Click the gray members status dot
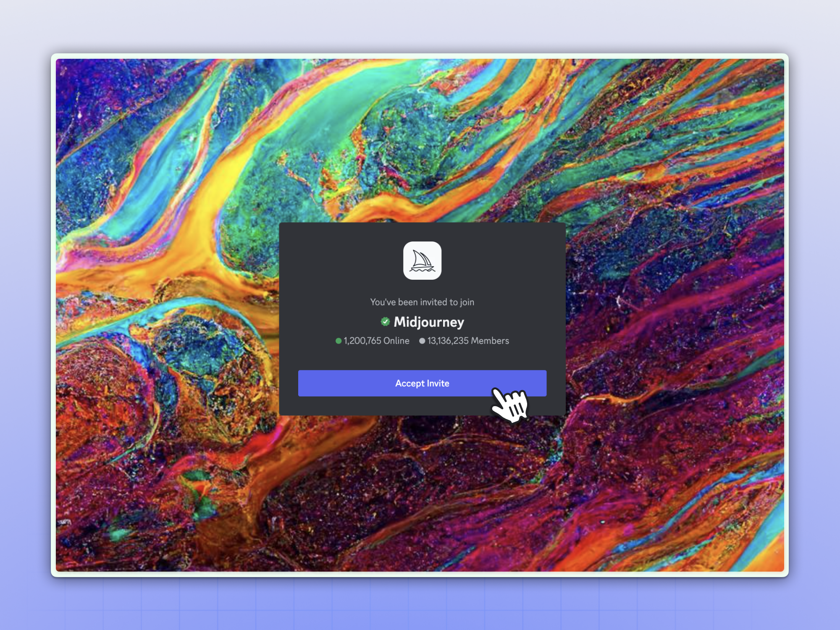 (422, 341)
